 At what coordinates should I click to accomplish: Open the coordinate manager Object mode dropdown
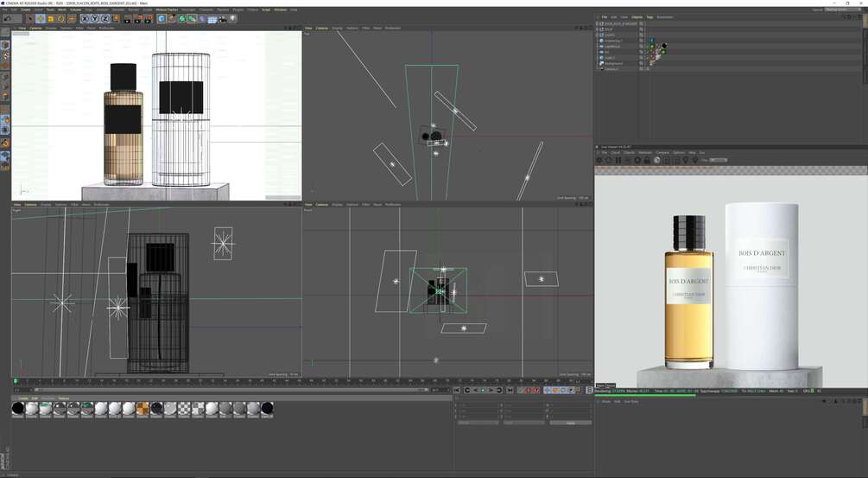coord(478,423)
